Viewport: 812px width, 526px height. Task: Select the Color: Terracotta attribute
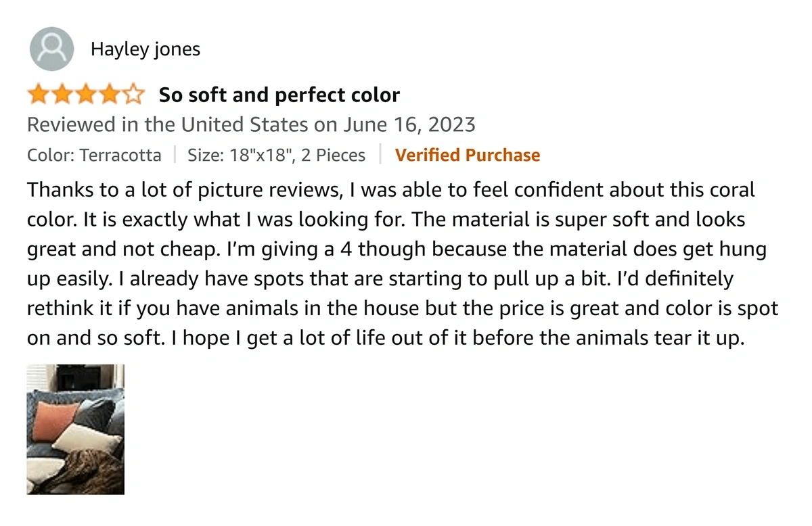coord(94,156)
